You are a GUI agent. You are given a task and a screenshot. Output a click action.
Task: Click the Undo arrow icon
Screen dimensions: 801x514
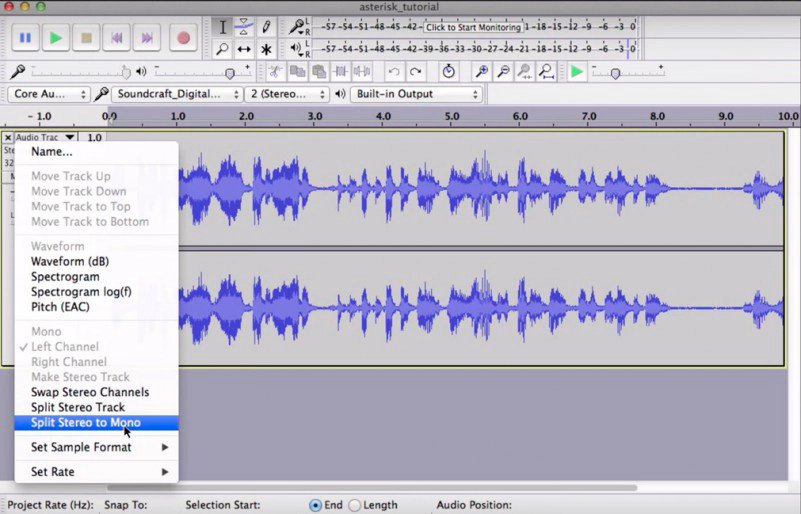(x=394, y=72)
